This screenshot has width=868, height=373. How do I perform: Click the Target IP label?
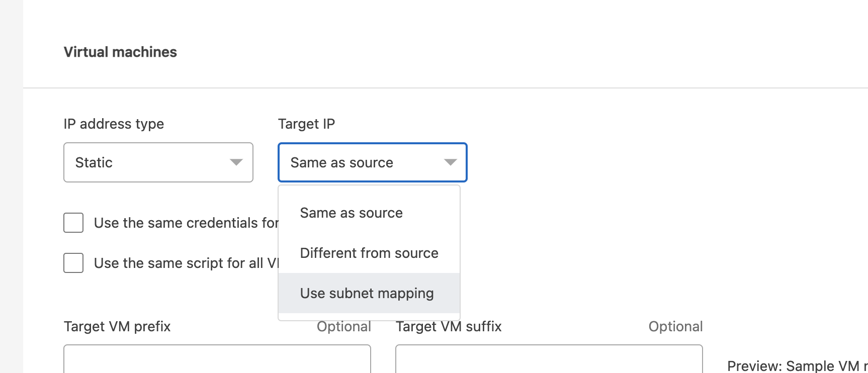tap(306, 124)
